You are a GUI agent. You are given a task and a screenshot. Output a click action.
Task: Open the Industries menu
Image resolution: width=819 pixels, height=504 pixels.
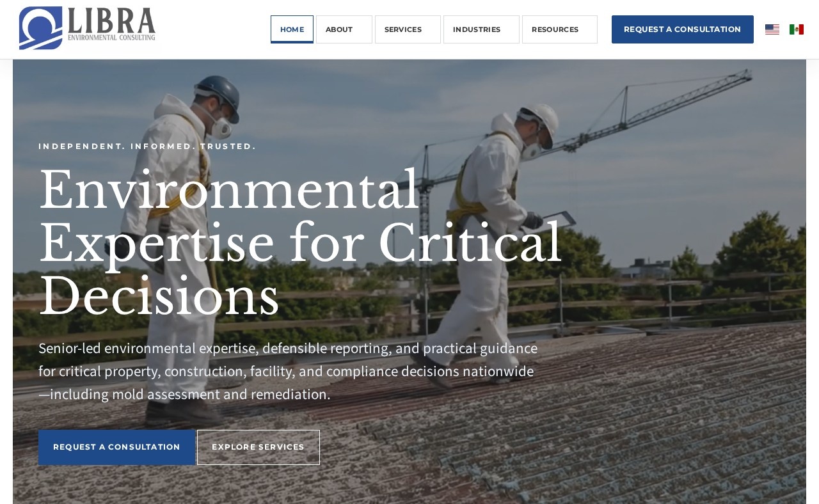click(481, 29)
